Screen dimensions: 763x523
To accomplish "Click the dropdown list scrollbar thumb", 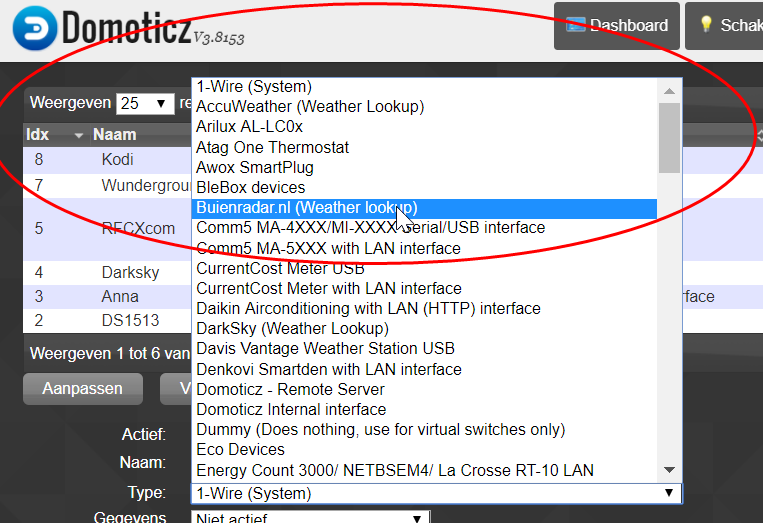I will tap(670, 138).
